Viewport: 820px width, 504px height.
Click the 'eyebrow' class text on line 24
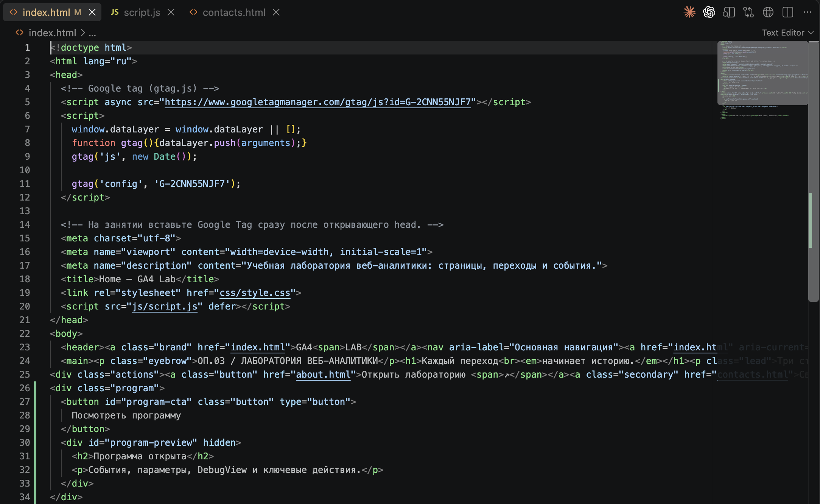click(x=167, y=361)
